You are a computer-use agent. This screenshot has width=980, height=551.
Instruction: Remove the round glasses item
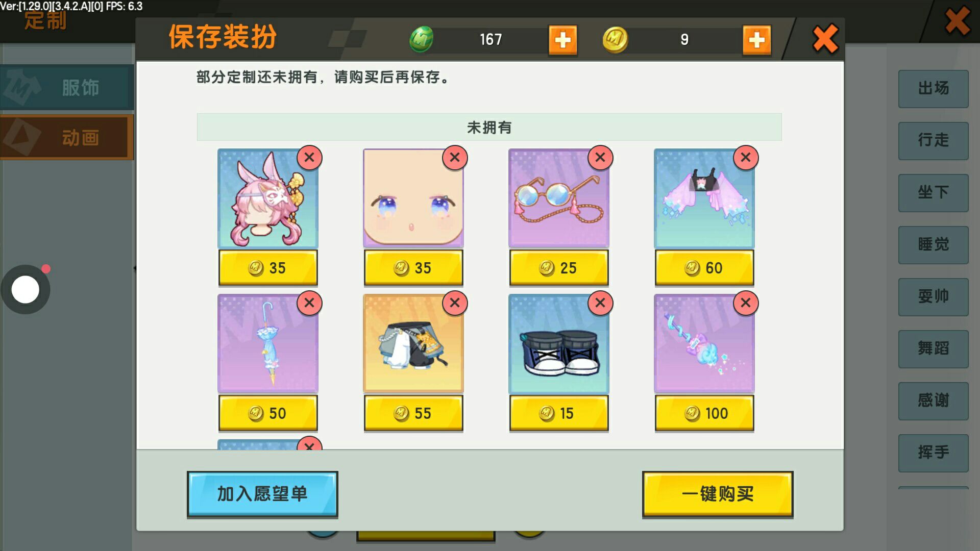[600, 158]
